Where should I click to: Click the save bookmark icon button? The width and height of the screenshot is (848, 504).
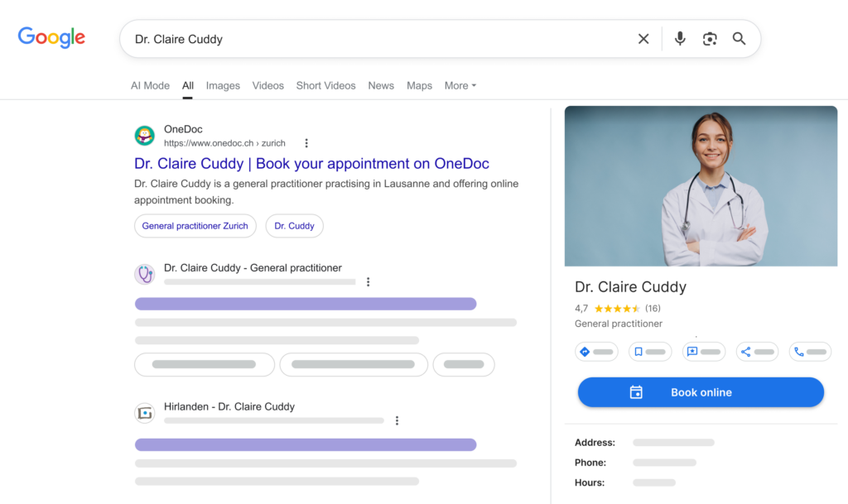click(x=650, y=352)
